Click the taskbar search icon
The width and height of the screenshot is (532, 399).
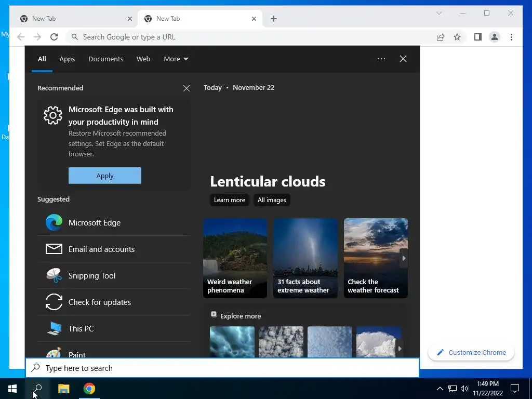(37, 389)
